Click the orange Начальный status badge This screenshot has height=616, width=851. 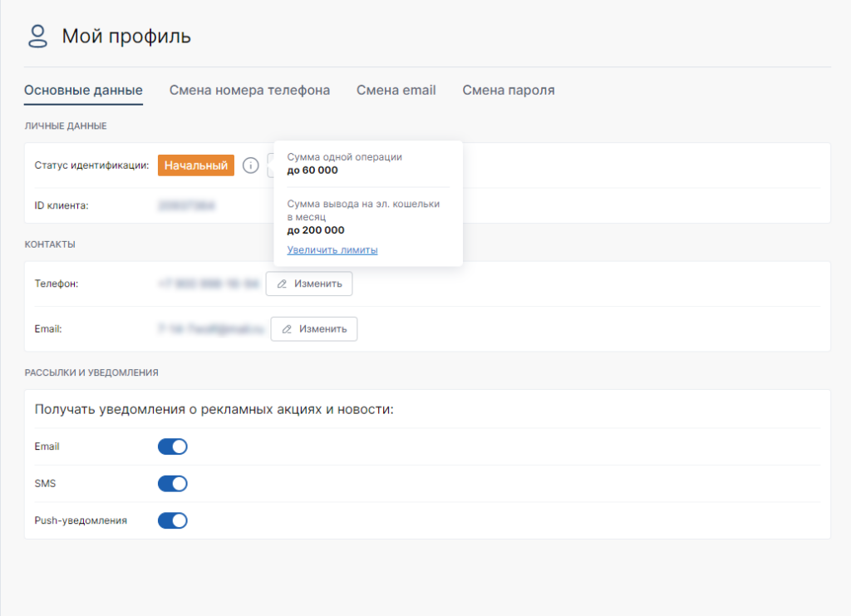196,165
